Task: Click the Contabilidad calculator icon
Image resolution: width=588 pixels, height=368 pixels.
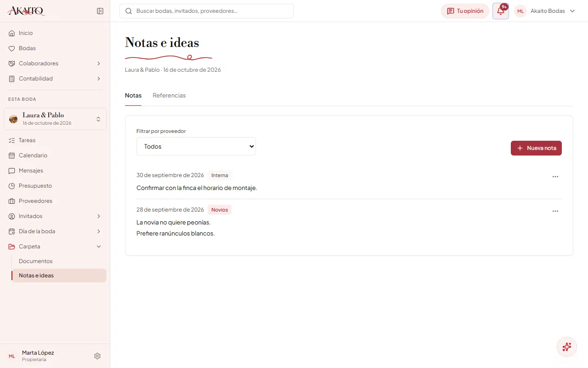Action: pyautogui.click(x=12, y=79)
